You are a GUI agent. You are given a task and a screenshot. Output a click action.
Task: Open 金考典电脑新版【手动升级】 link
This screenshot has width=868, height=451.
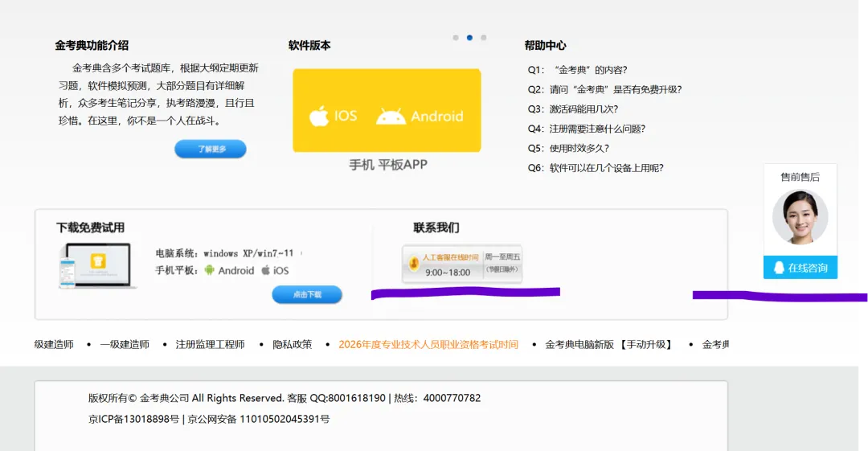[x=610, y=345]
